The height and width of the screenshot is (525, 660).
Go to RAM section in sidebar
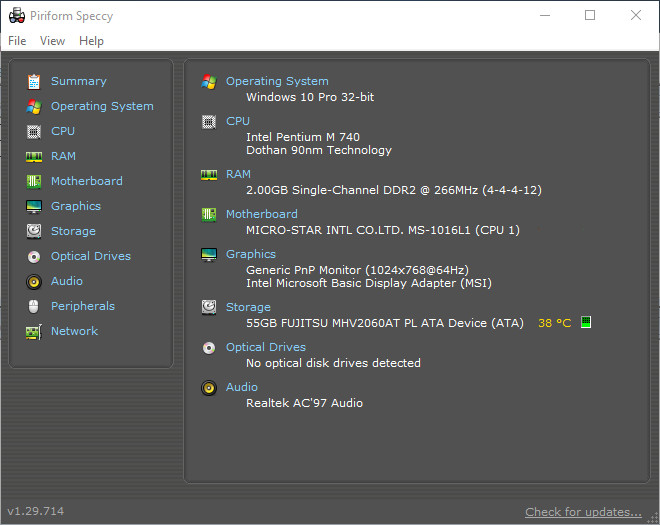point(63,156)
